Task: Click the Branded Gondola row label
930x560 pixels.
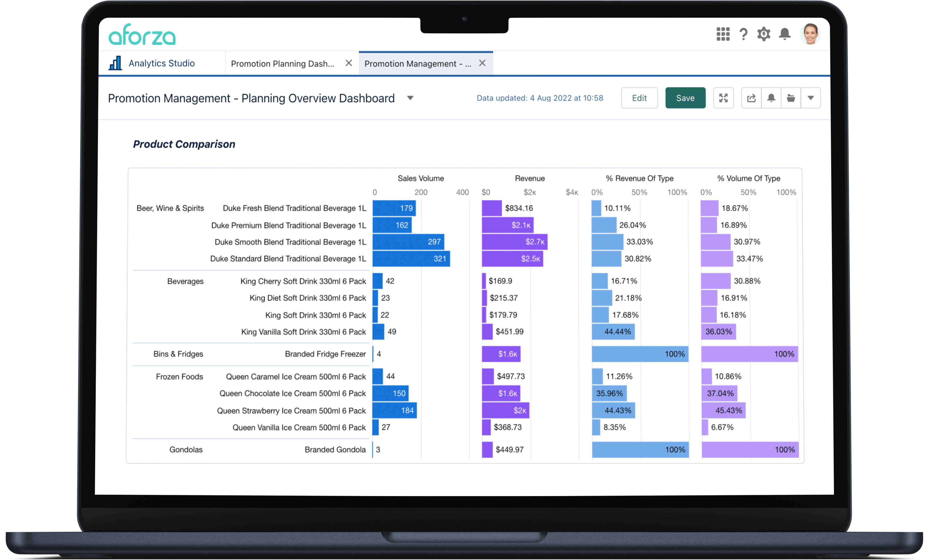Action: 335,450
